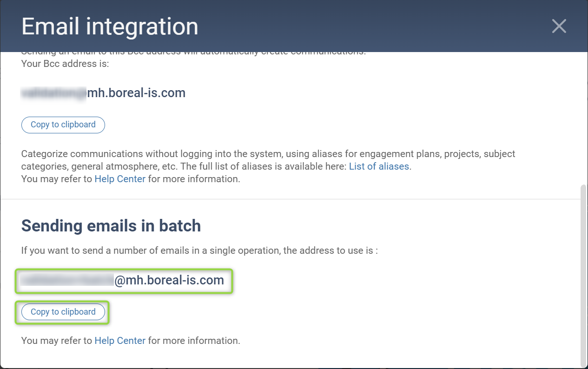588x369 pixels.
Task: Select the email address under "Your Bcc address is"
Action: pos(104,93)
